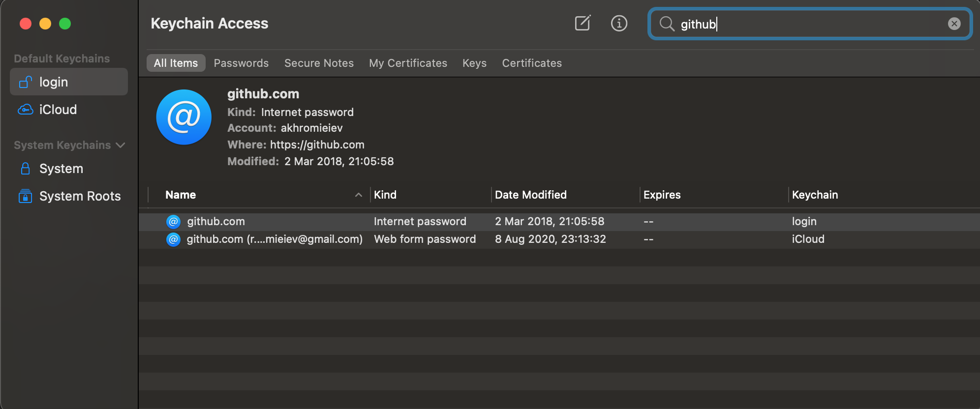
Task: Click the Kind value in the detail header
Action: (x=307, y=112)
